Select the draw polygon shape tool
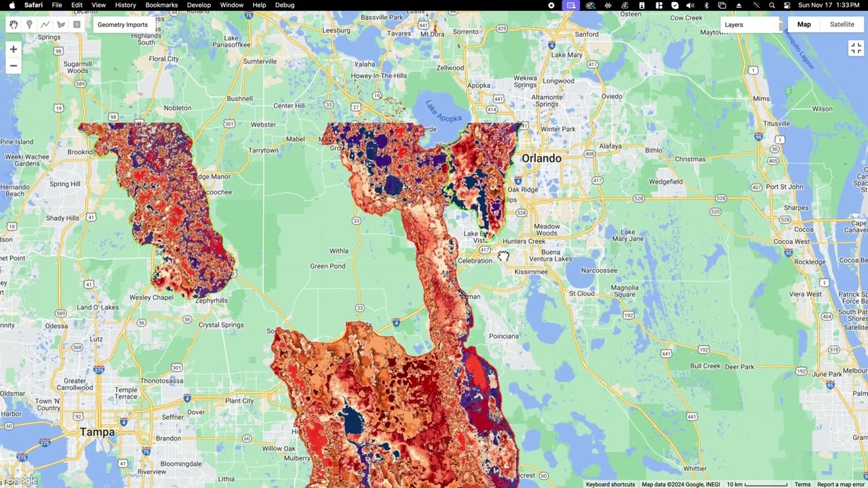The width and height of the screenshot is (868, 488). (61, 24)
